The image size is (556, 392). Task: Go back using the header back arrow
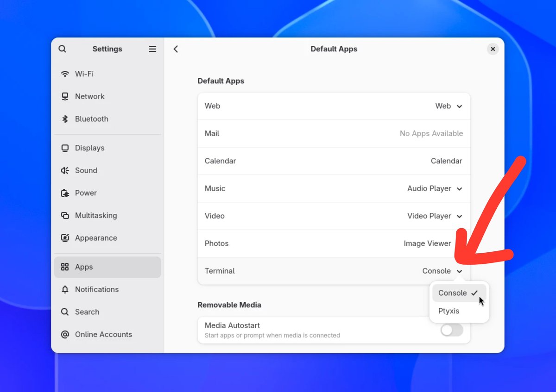point(176,49)
